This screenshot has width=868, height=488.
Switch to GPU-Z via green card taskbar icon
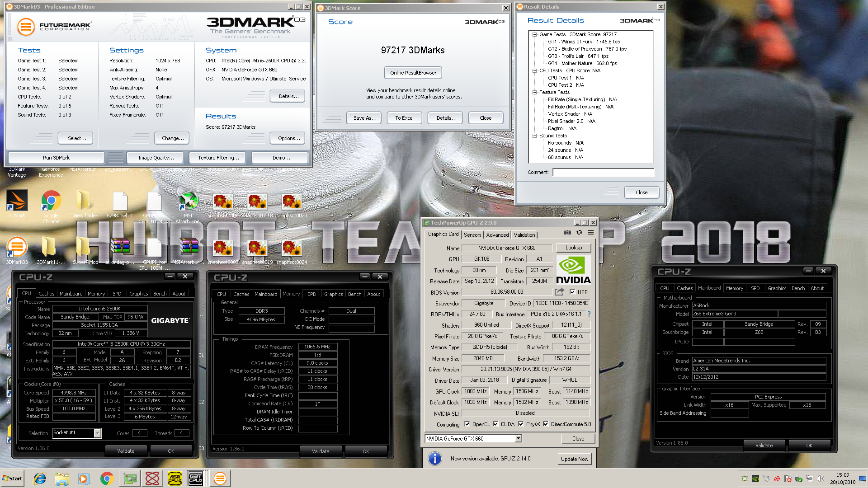tap(130, 479)
